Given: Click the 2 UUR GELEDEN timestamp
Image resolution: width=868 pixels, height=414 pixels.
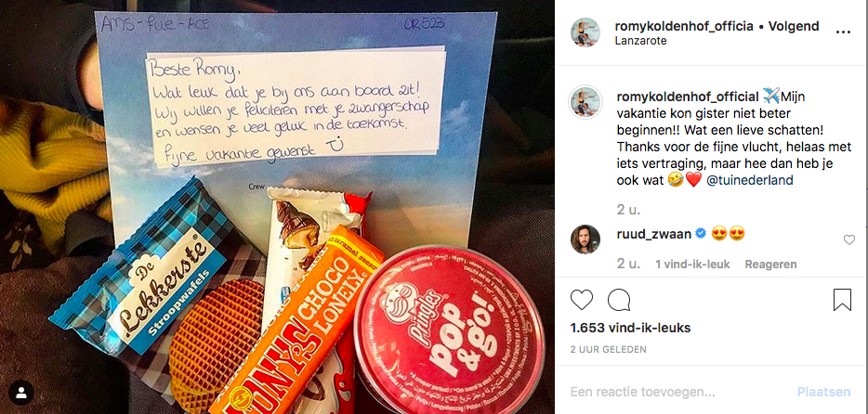Looking at the screenshot, I should (609, 349).
